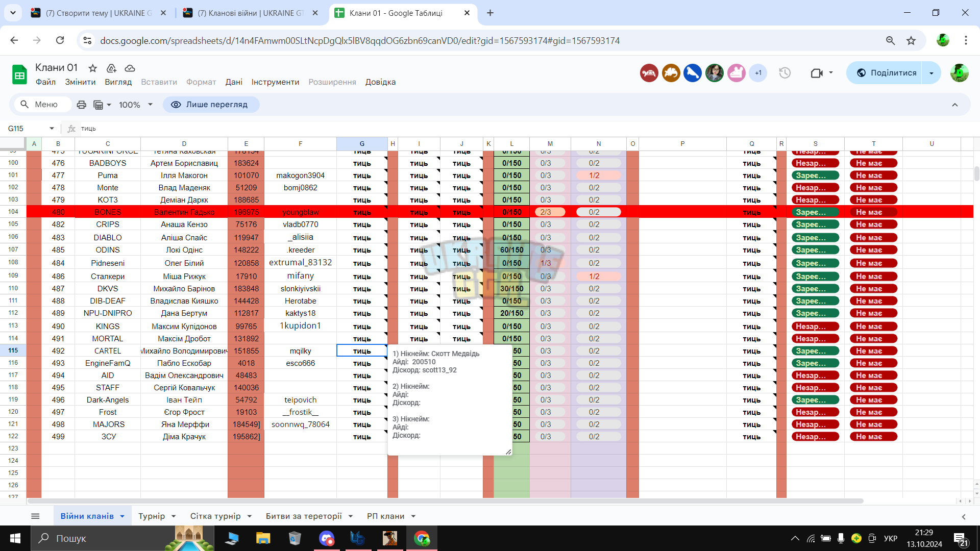Go back to previous page in Chrome
This screenshot has height=551, width=980.
[x=14, y=40]
